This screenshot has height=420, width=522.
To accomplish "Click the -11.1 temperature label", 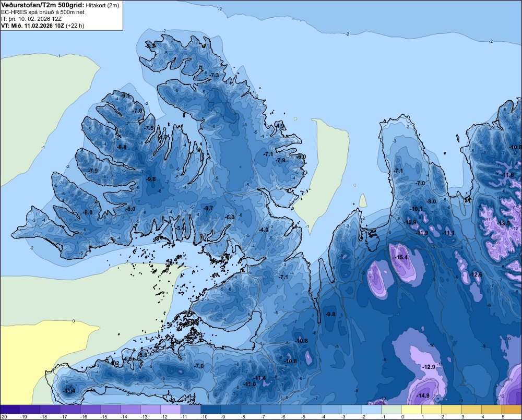I will point(448,233).
